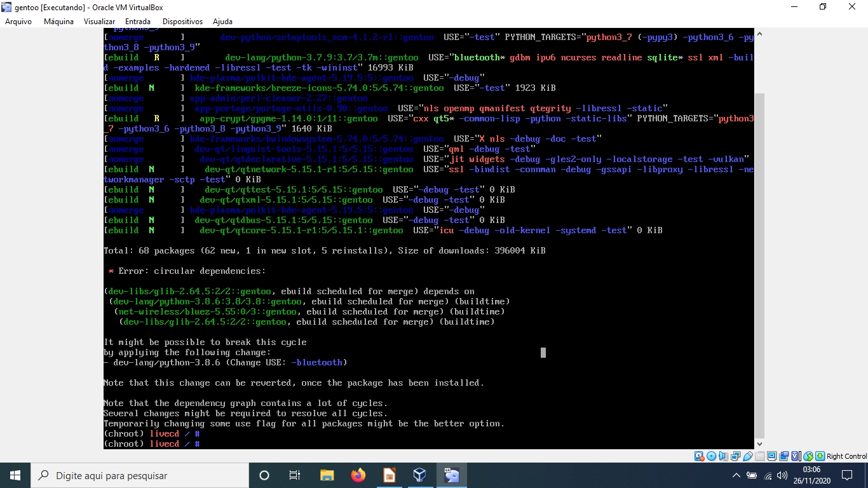Click the taskbar clock showing 03:06

click(x=811, y=475)
